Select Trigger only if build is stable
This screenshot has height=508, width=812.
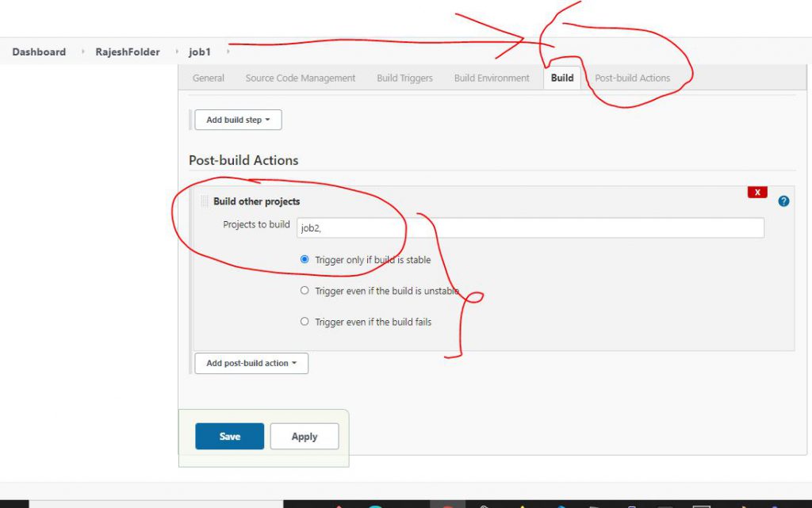[304, 259]
